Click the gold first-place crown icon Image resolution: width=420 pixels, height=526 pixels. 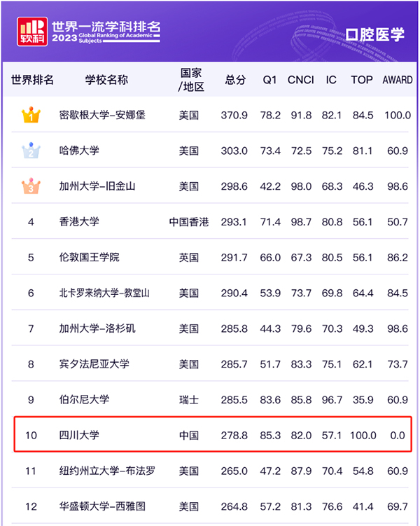tap(31, 115)
